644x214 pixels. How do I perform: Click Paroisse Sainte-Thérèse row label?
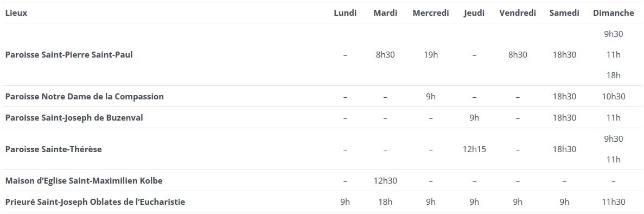pyautogui.click(x=53, y=149)
